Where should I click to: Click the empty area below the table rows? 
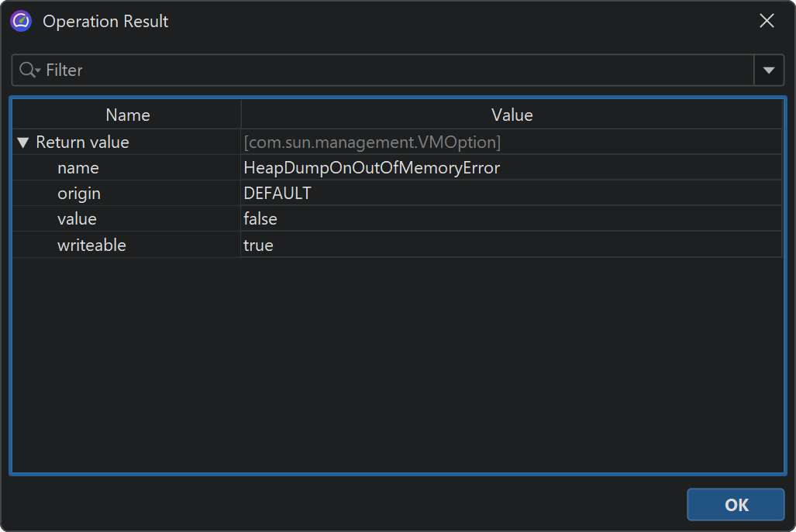point(397,364)
